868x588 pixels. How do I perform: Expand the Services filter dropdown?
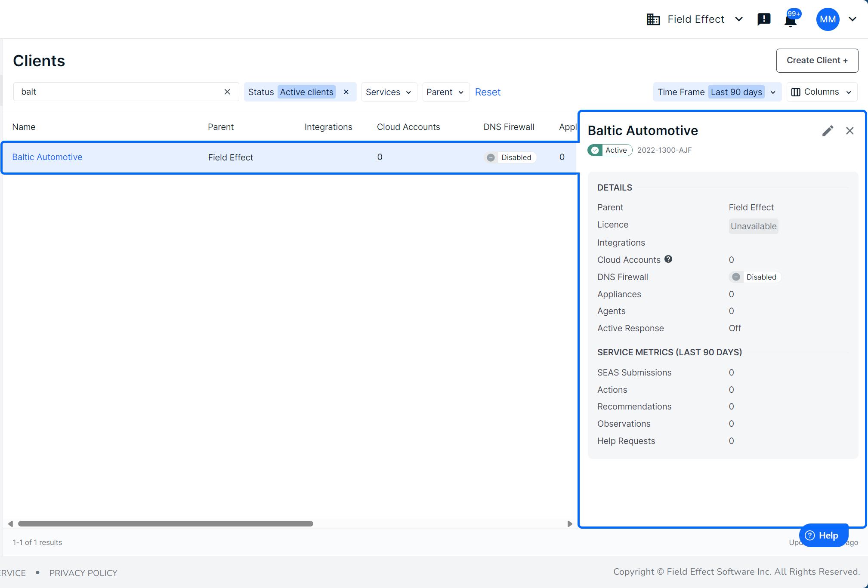389,92
